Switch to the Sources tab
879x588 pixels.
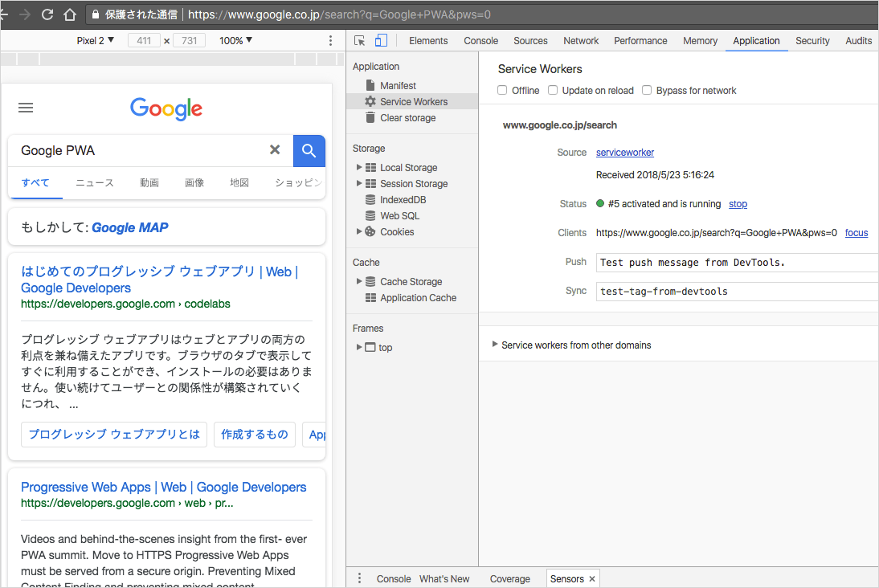(x=530, y=40)
